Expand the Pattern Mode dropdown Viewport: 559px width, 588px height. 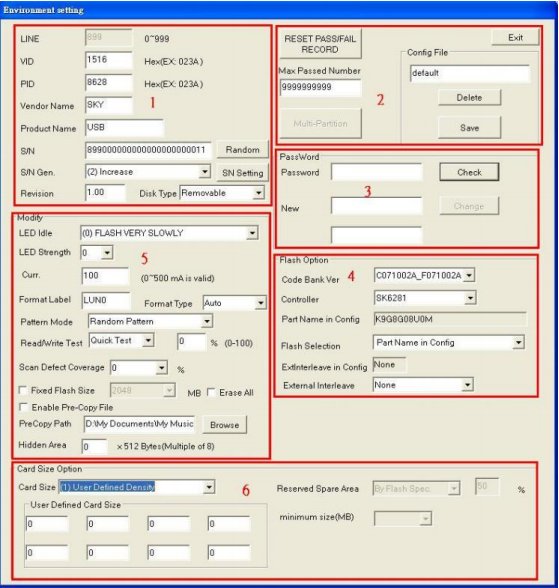[x=207, y=321]
